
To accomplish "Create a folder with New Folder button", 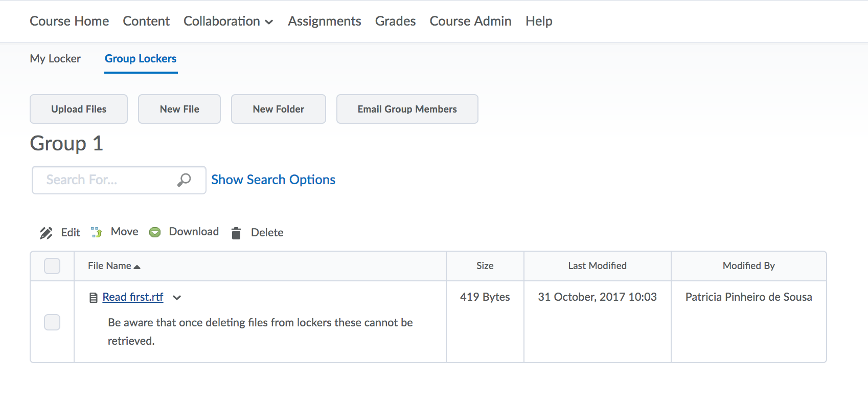I will click(x=278, y=109).
